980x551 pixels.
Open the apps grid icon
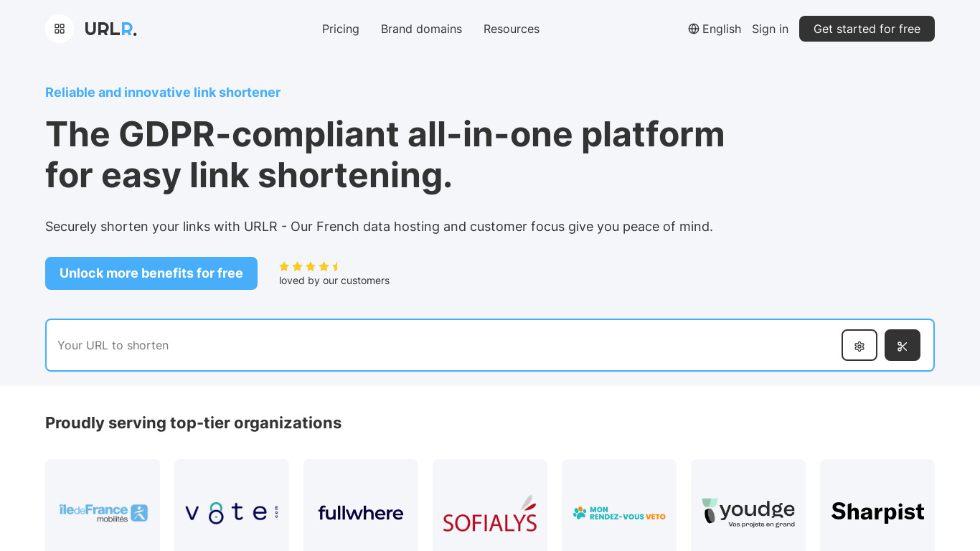pyautogui.click(x=60, y=29)
